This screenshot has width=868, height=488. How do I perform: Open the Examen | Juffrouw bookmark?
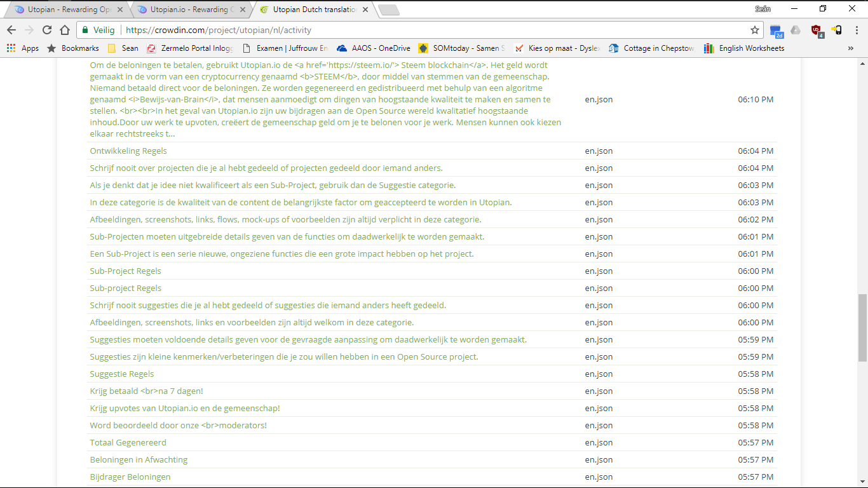(x=285, y=48)
